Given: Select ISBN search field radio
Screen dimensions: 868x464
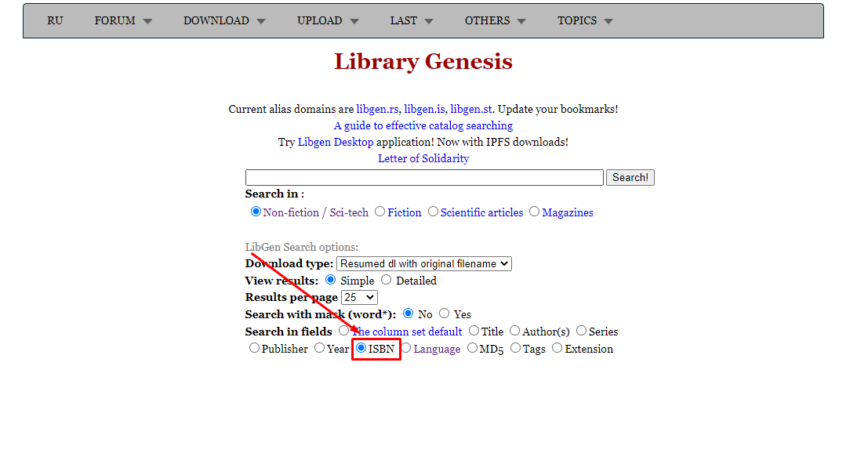Looking at the screenshot, I should [x=361, y=348].
